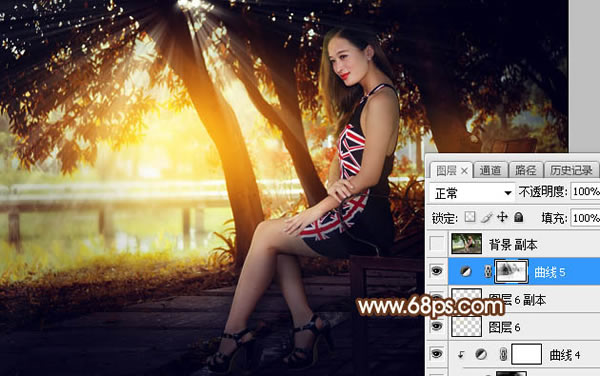Select the 曲线 5 layer mask thumbnail
The height and width of the screenshot is (376, 600).
coord(512,271)
